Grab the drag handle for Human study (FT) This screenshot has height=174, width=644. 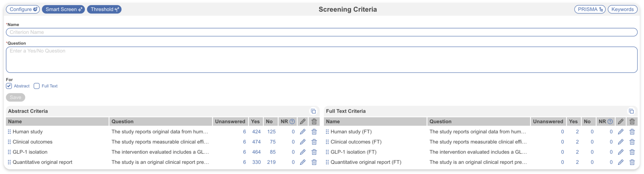327,132
